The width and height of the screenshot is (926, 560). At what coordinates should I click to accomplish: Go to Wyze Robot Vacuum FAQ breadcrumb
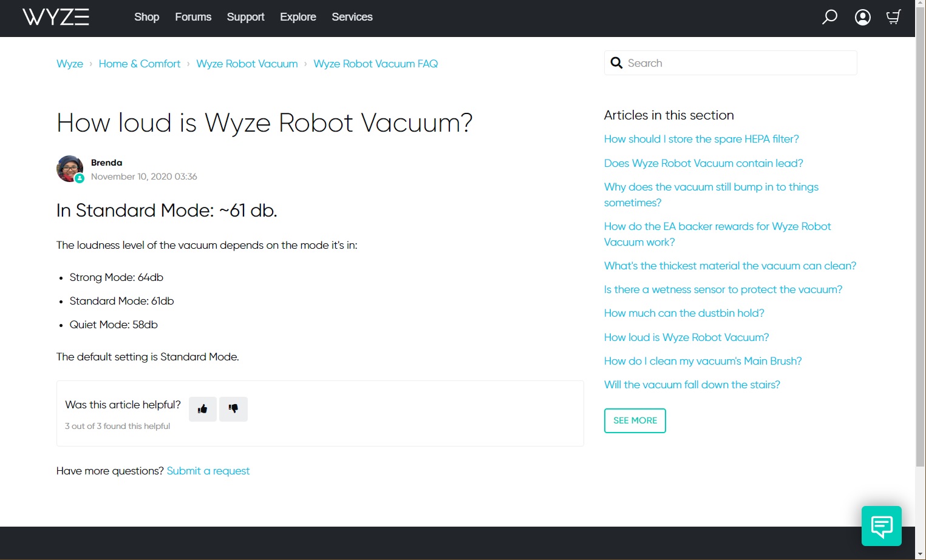376,64
